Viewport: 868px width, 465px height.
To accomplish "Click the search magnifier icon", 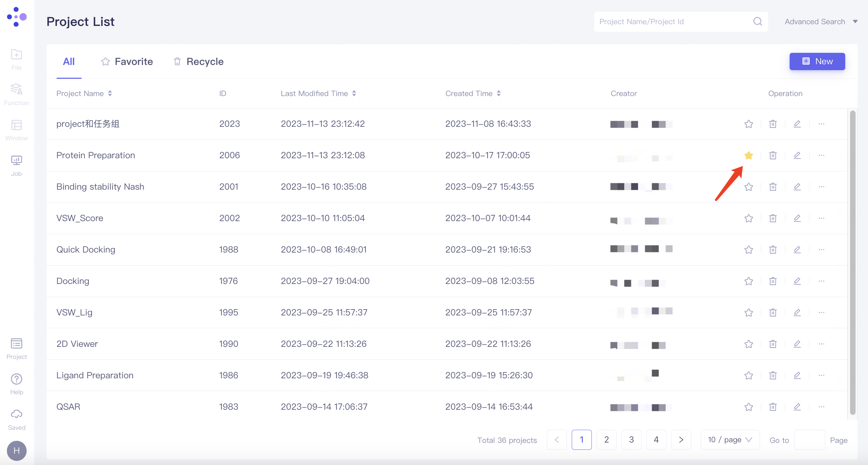I will 758,21.
